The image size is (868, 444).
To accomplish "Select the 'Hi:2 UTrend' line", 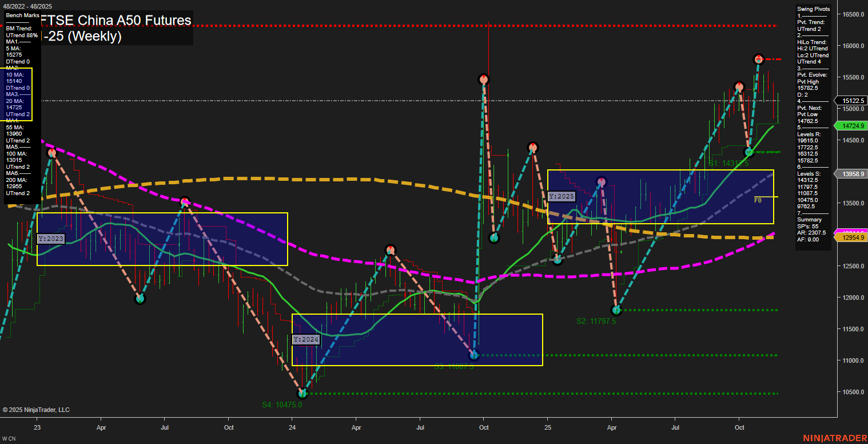I will [x=812, y=49].
